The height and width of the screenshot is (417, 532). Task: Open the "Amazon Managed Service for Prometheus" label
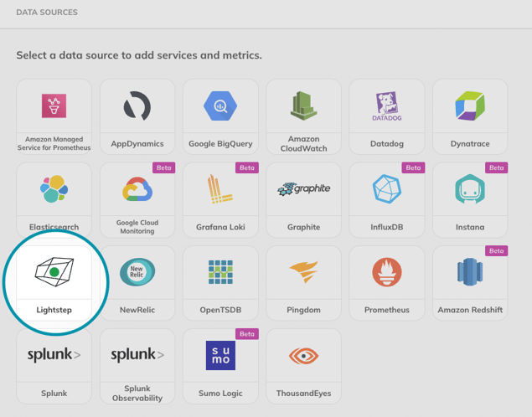pos(54,143)
